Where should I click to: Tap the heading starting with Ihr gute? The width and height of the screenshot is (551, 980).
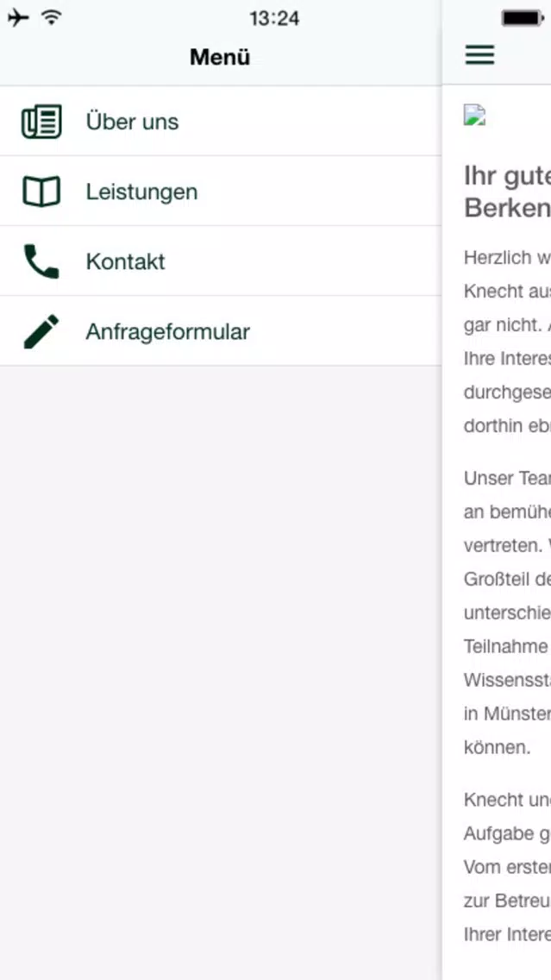point(507,192)
